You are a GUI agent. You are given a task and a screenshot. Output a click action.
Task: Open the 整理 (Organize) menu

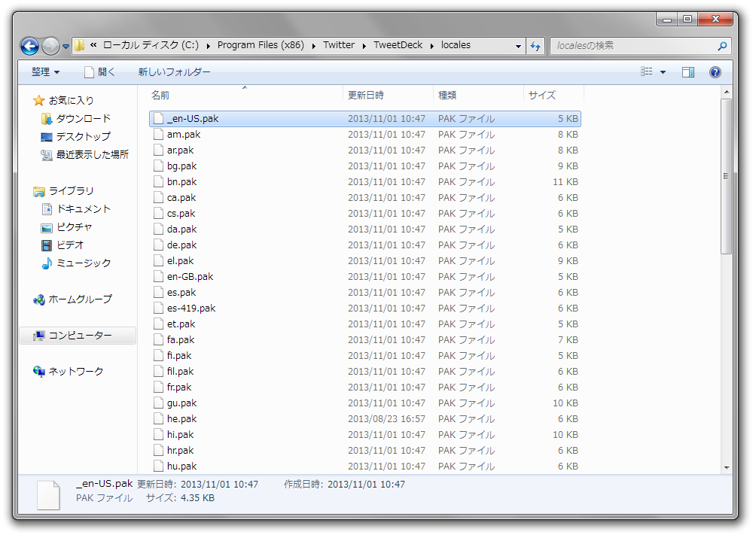point(45,72)
